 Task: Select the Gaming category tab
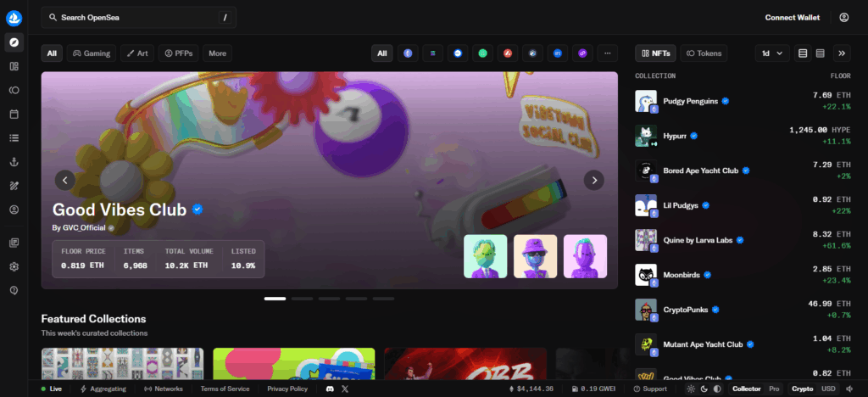91,53
